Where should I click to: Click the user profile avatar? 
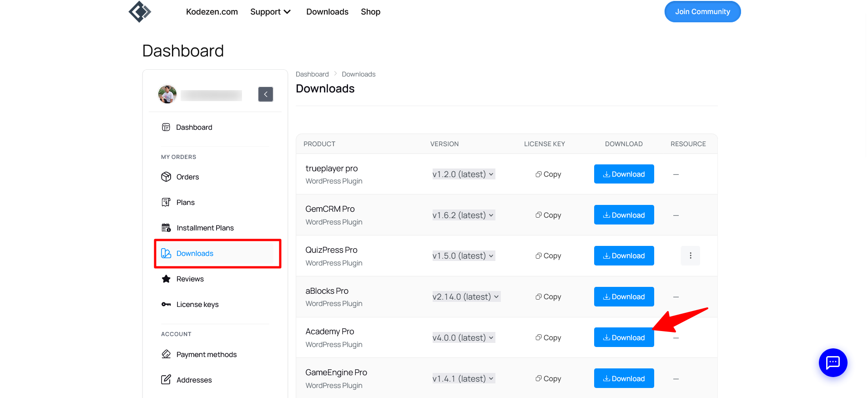[x=167, y=94]
